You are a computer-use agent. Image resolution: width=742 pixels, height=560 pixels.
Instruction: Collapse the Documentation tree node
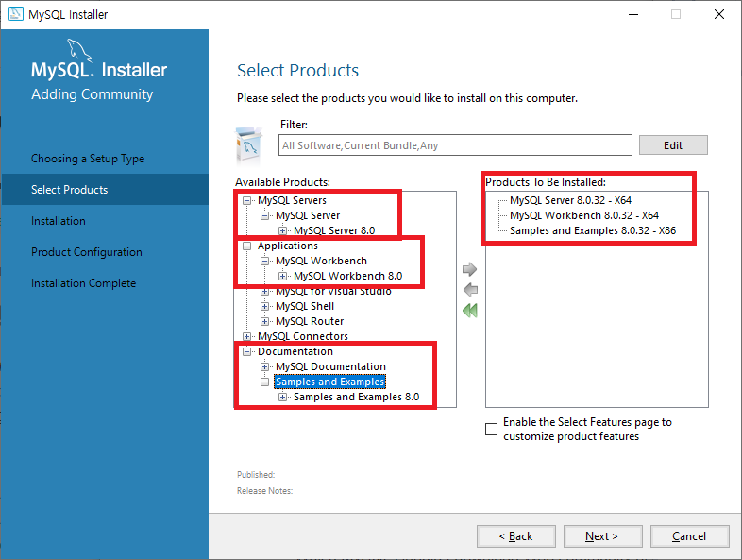[x=246, y=351]
